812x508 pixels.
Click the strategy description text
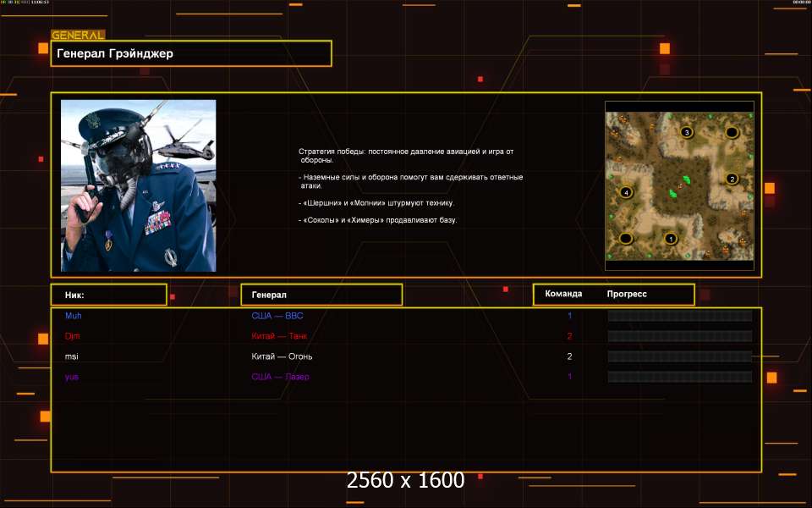click(410, 186)
